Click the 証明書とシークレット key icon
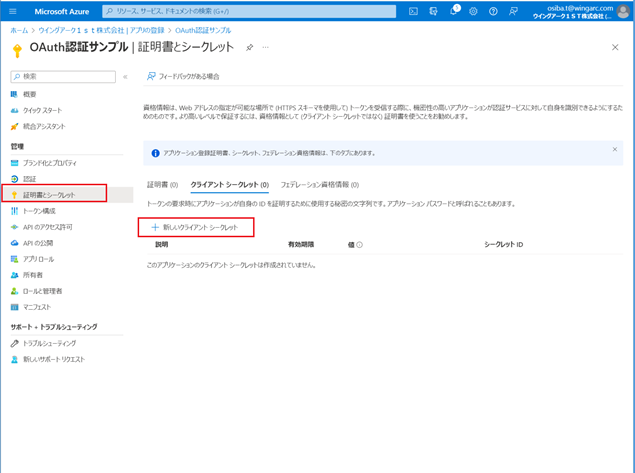635x473 pixels. [x=14, y=195]
